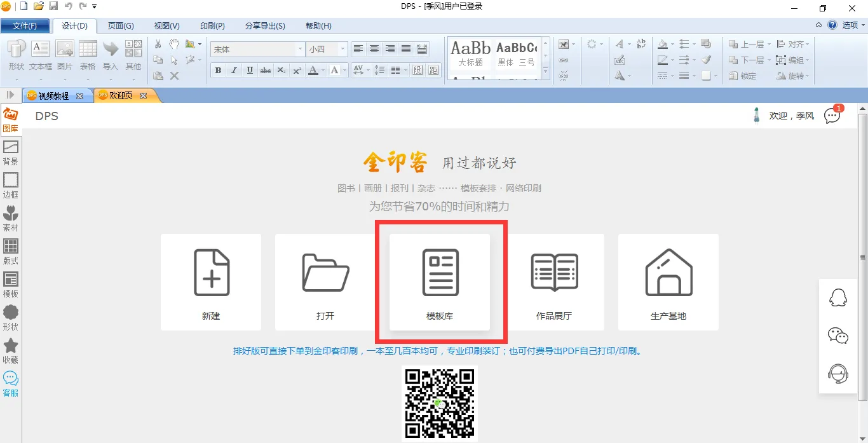Image resolution: width=868 pixels, height=443 pixels.
Task: Toggle bold formatting button
Action: tap(218, 71)
